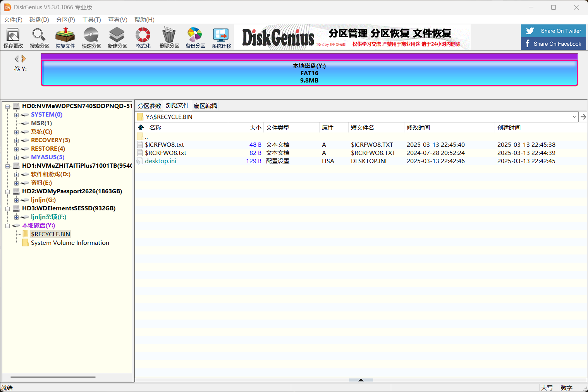This screenshot has height=392, width=588.
Task: Click the Format (格式化) toolbar icon
Action: (x=143, y=38)
